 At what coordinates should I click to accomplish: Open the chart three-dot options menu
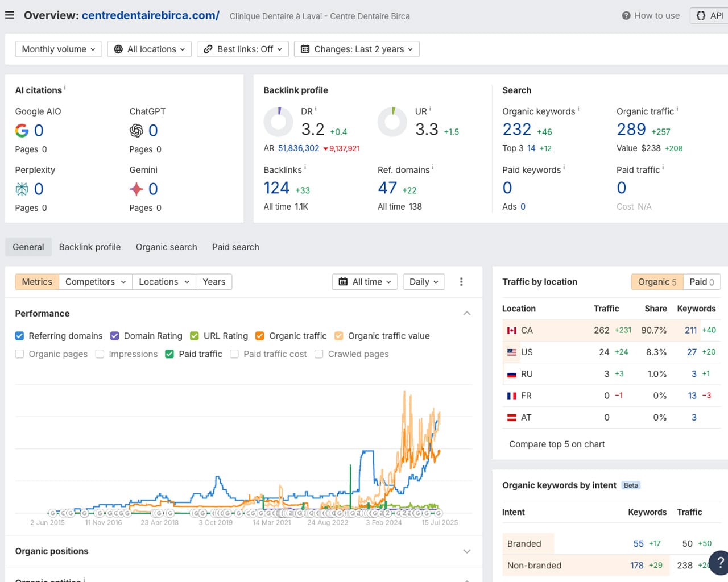pyautogui.click(x=461, y=282)
